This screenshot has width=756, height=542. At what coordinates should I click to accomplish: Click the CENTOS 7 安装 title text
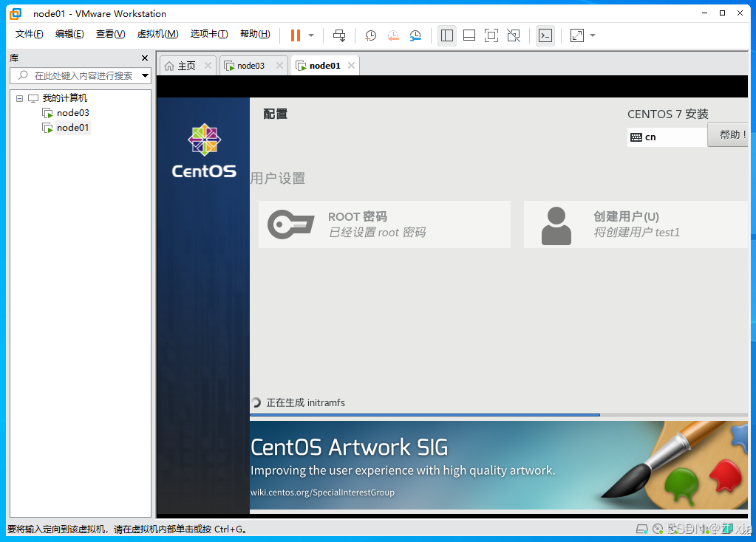coord(668,114)
